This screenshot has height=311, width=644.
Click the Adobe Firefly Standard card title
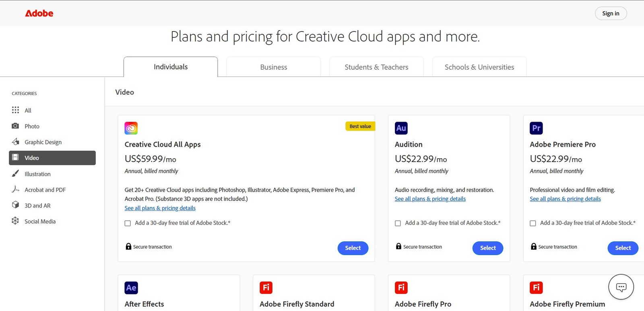[x=297, y=304]
